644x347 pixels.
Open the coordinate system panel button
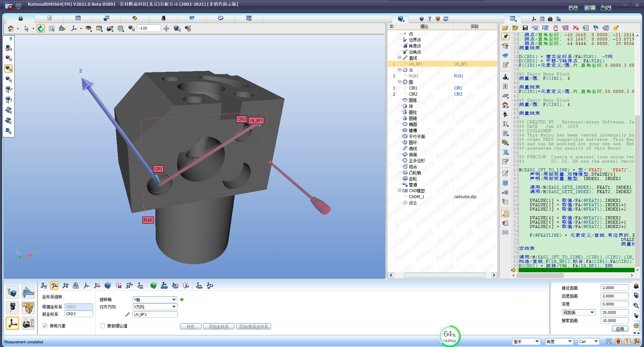click(x=12, y=323)
